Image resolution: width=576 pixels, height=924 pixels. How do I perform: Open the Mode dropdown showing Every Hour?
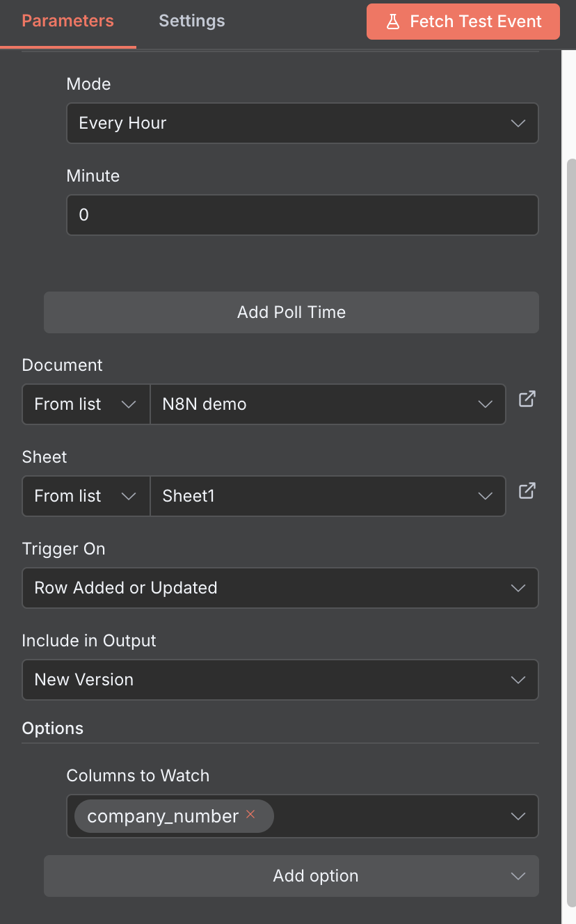(302, 123)
